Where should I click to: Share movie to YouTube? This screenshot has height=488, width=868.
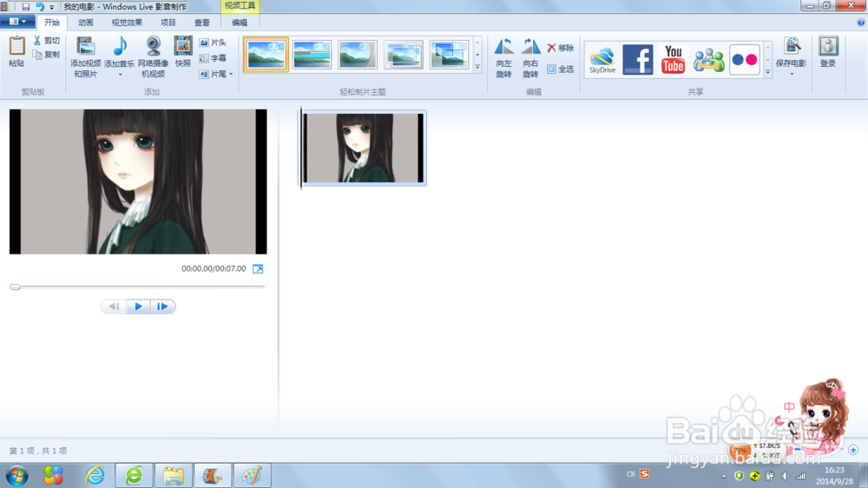pyautogui.click(x=674, y=60)
